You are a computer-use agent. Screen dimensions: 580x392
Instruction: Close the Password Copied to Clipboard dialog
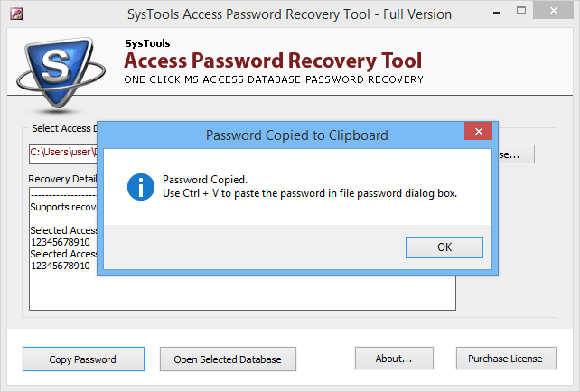[x=478, y=131]
